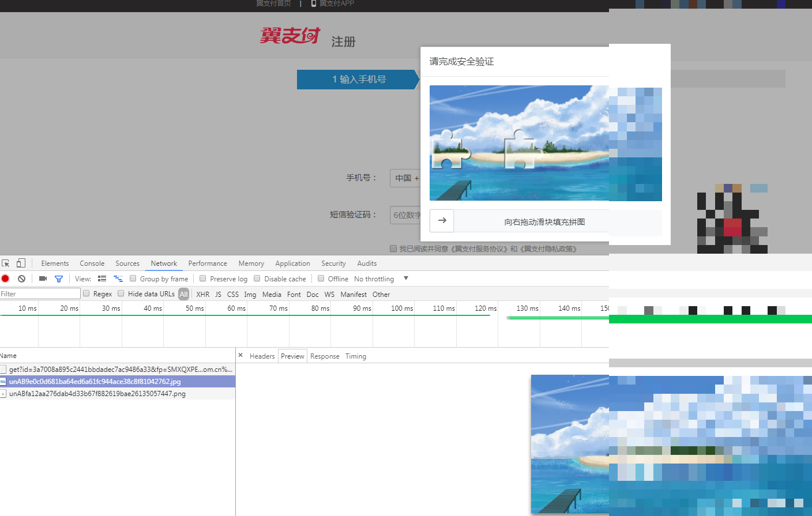Clear the network log
Viewport: 812px width, 516px height.
click(x=21, y=278)
